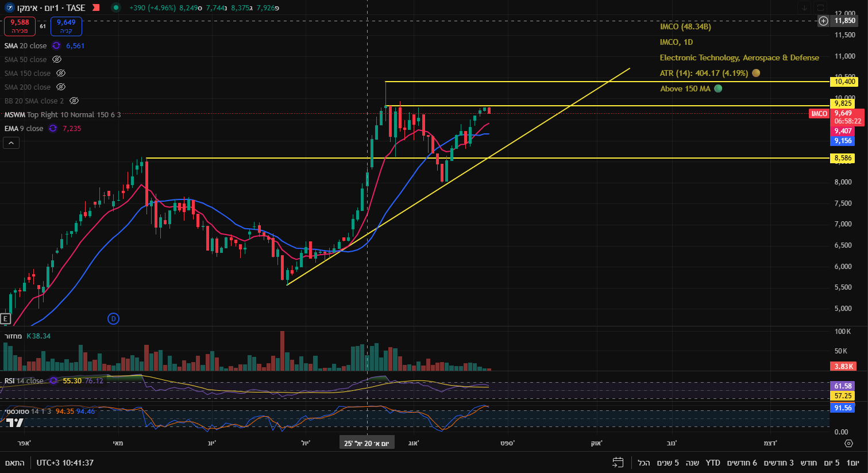This screenshot has height=473, width=868.
Task: Show the hidden SMA 150 indicator
Action: pyautogui.click(x=61, y=74)
